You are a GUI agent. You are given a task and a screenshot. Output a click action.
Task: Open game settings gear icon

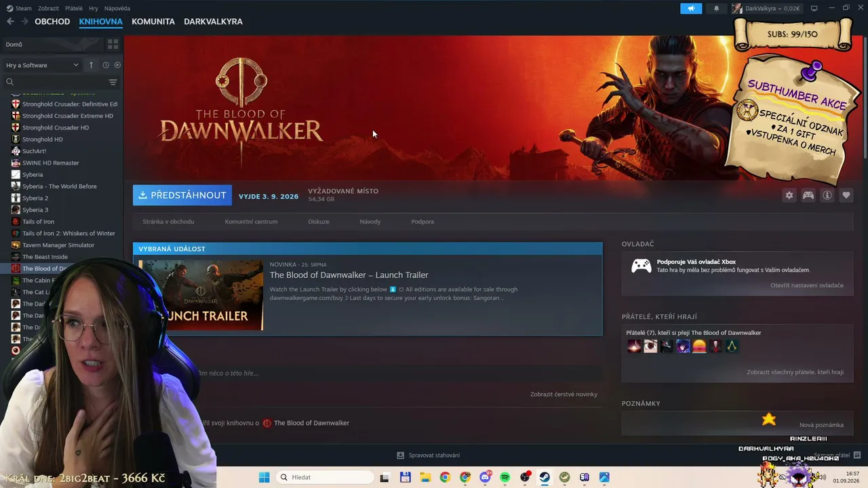(x=789, y=195)
